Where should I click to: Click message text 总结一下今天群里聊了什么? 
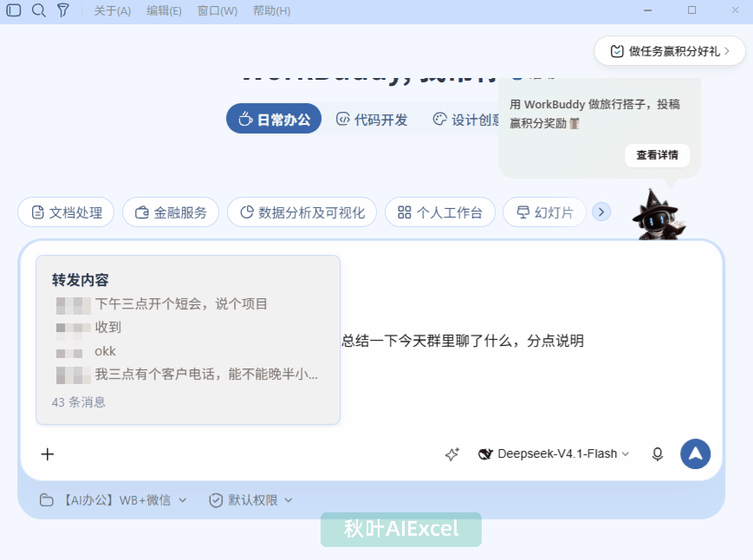427,341
